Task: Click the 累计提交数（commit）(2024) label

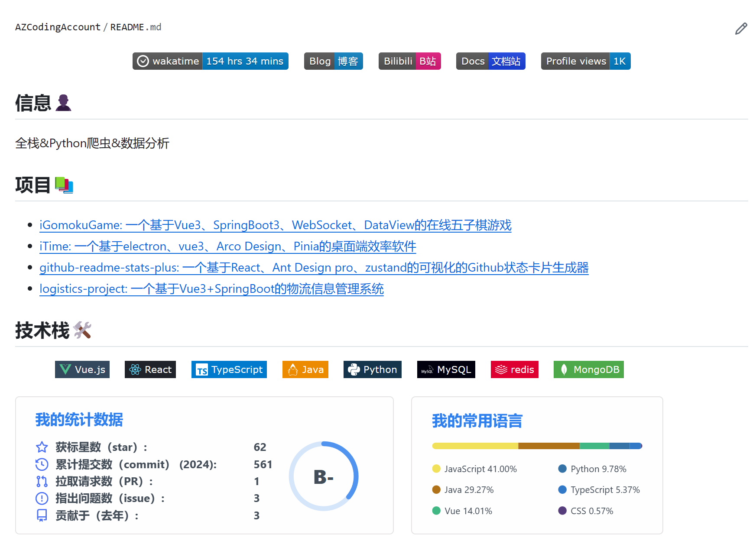Action: pyautogui.click(x=136, y=464)
